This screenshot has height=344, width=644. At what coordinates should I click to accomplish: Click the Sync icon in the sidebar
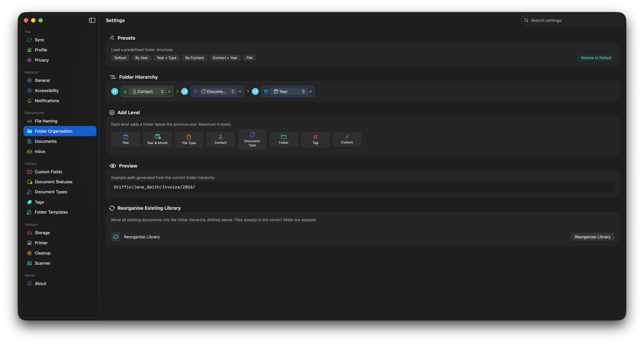click(29, 40)
